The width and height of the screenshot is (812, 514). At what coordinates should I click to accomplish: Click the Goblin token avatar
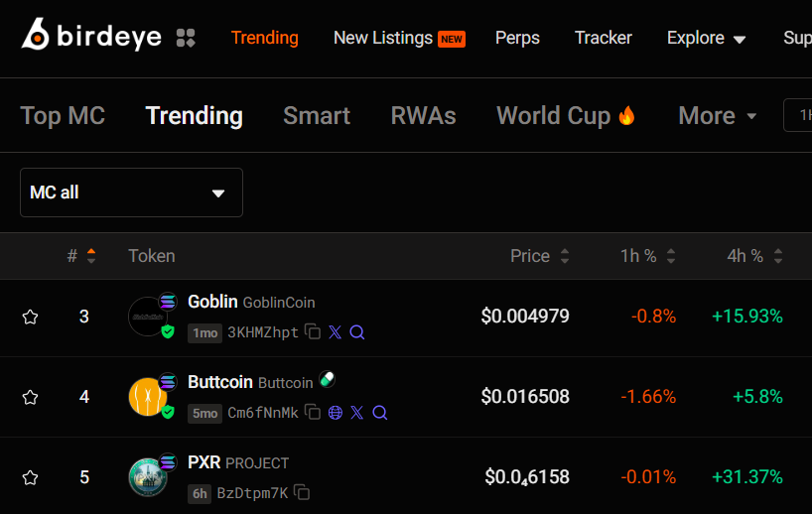148,317
